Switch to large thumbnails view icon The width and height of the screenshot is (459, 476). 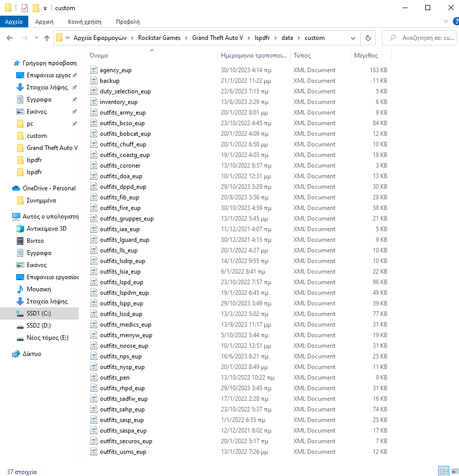[x=454, y=471]
